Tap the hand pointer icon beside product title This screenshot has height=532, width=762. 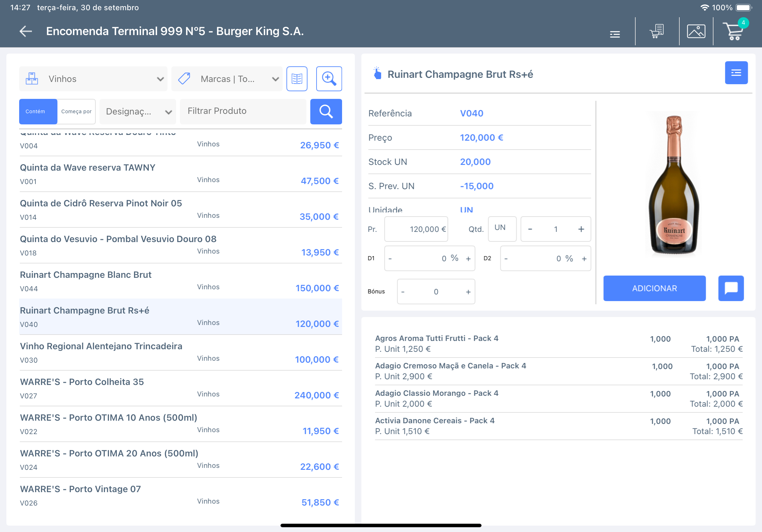377,73
